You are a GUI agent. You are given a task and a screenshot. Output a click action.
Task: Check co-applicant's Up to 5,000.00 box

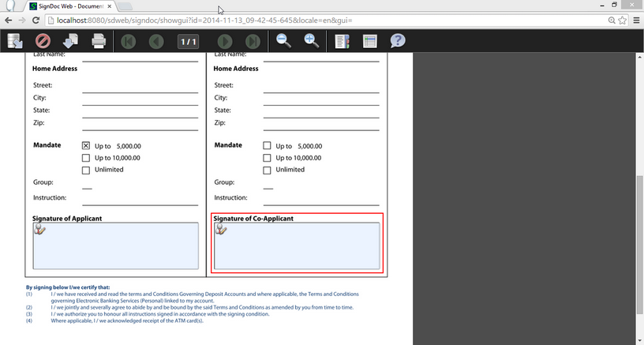267,146
